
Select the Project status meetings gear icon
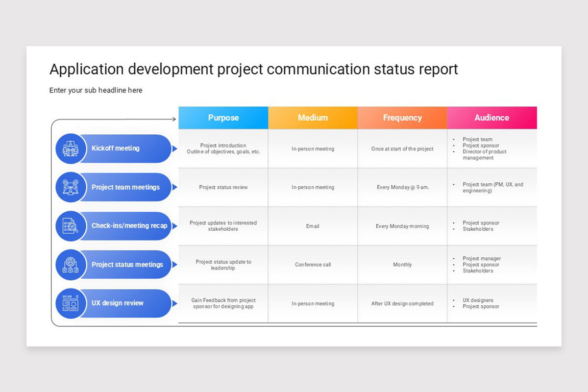click(71, 265)
